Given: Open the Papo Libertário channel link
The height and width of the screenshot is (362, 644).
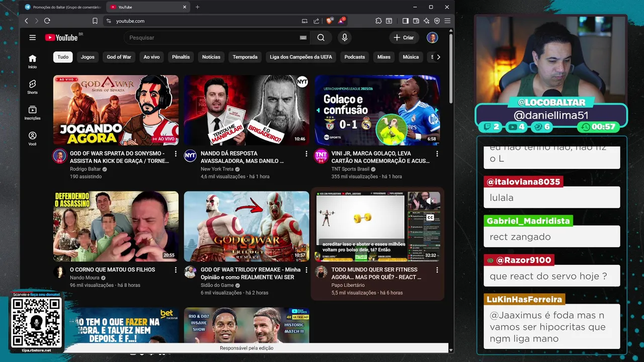Looking at the screenshot, I should tap(348, 285).
